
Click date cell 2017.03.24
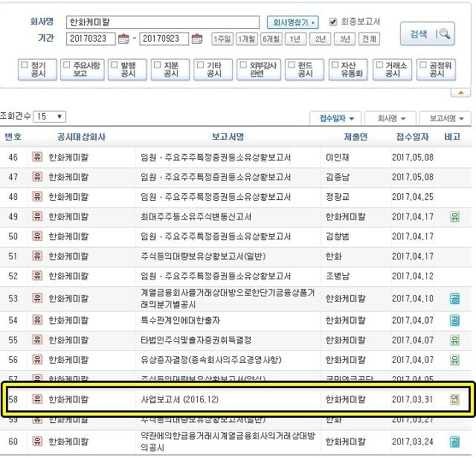(413, 442)
